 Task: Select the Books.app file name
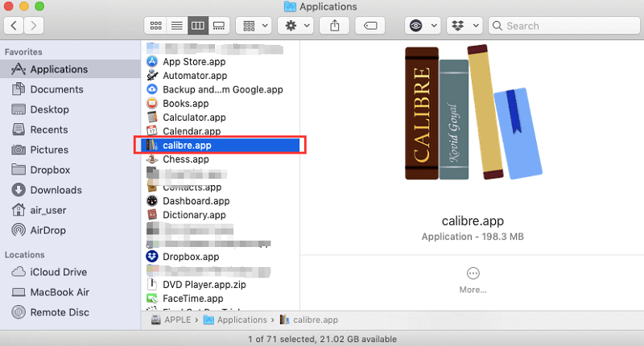click(186, 104)
